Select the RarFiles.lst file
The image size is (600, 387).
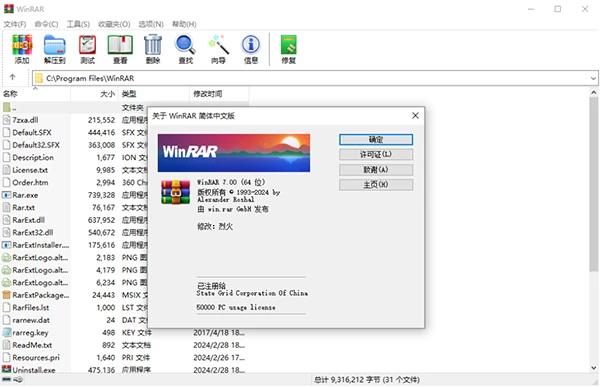(31, 308)
